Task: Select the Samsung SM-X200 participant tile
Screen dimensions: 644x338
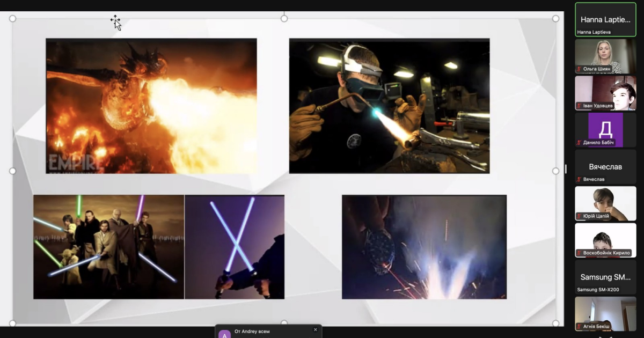Action: [605, 277]
